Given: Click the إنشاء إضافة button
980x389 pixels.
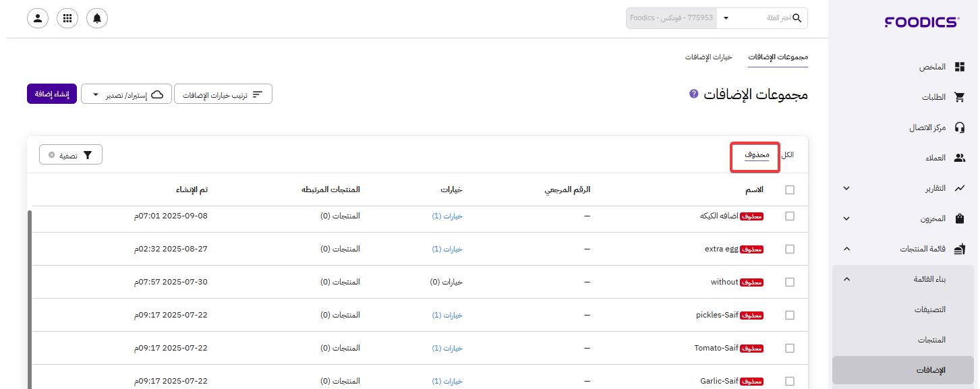Looking at the screenshot, I should click(52, 94).
